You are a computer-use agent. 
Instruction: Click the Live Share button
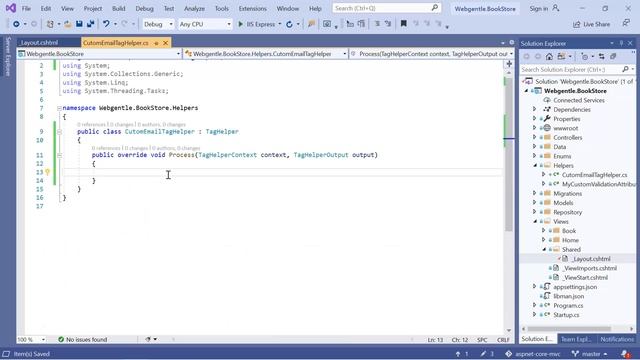(x=591, y=24)
